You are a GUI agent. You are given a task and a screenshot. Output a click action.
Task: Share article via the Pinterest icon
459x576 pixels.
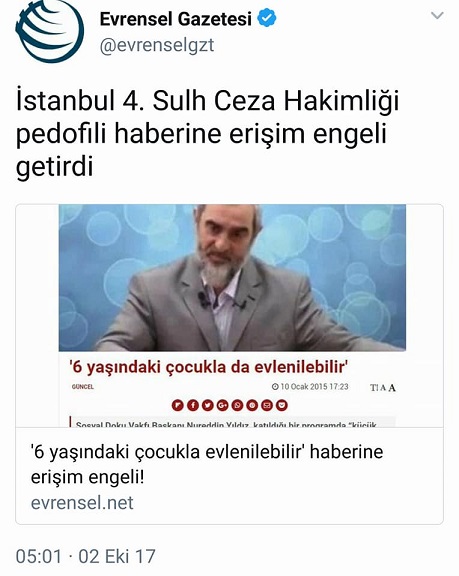tap(252, 405)
